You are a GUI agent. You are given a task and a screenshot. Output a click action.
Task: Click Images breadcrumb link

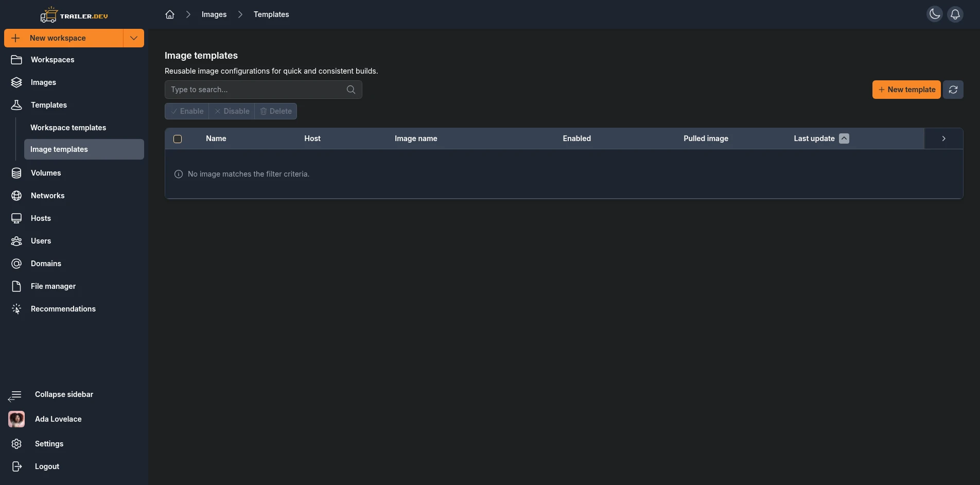214,14
